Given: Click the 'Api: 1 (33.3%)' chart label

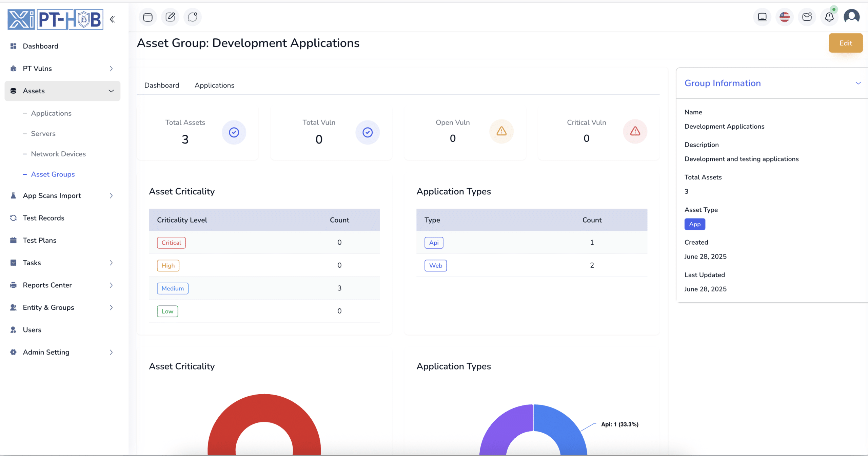Looking at the screenshot, I should point(620,424).
